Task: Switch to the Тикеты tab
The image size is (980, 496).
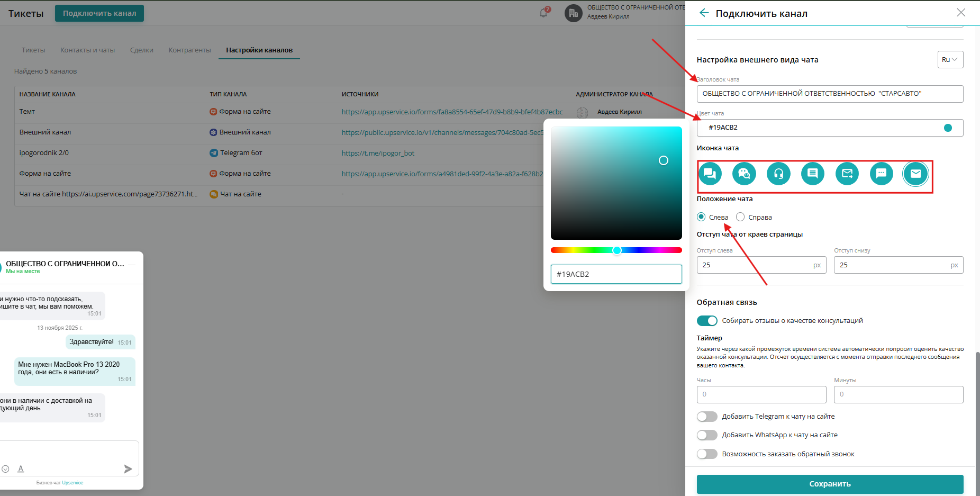Action: pos(33,50)
